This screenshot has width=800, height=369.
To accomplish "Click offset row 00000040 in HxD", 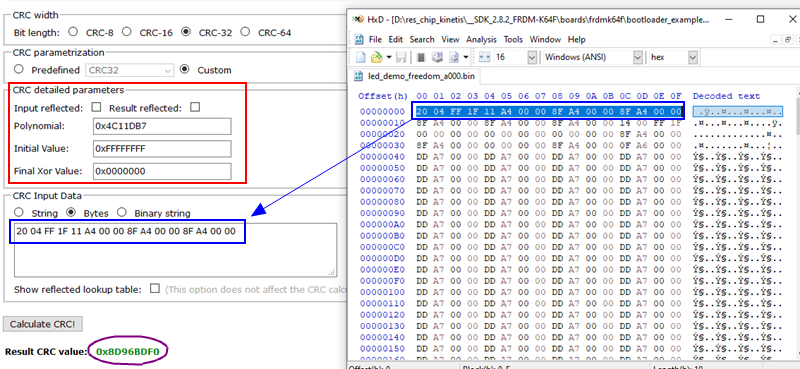I will pyautogui.click(x=382, y=156).
